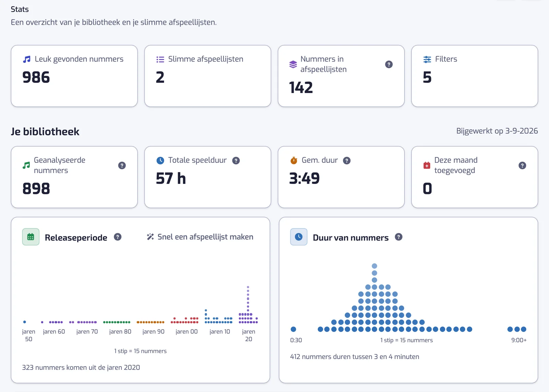Click the Bijgewerkt op 3-9-2026 date

(497, 131)
